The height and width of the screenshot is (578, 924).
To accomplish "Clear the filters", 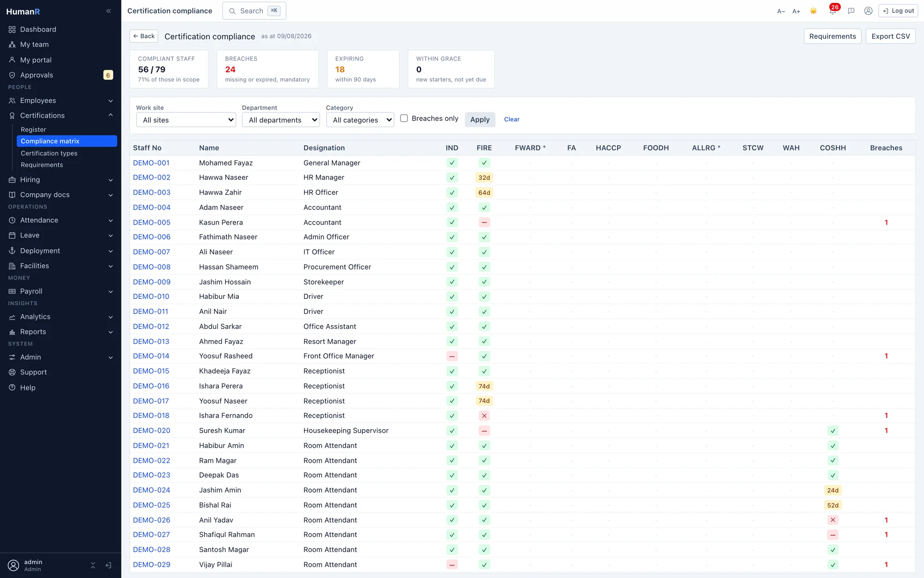I will [511, 119].
